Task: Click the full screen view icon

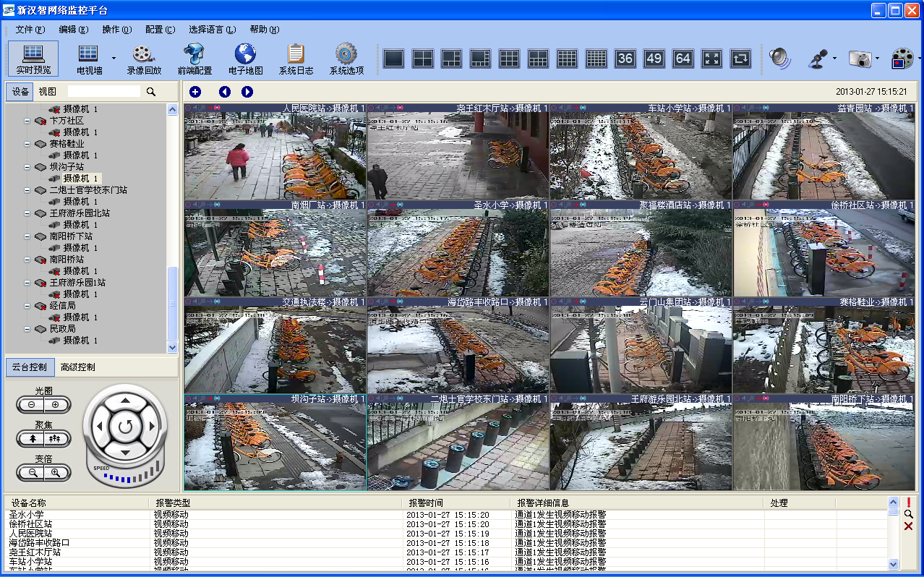Action: click(x=711, y=59)
